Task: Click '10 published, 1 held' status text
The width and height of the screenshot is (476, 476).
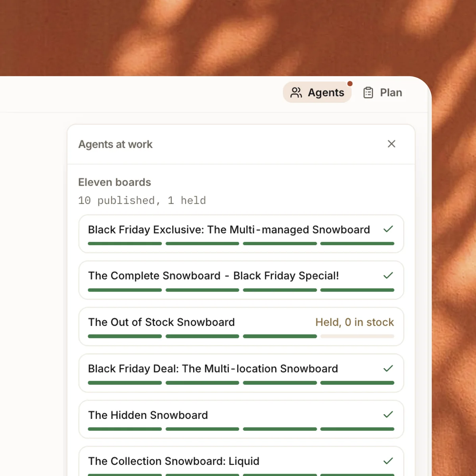Action: point(142,200)
